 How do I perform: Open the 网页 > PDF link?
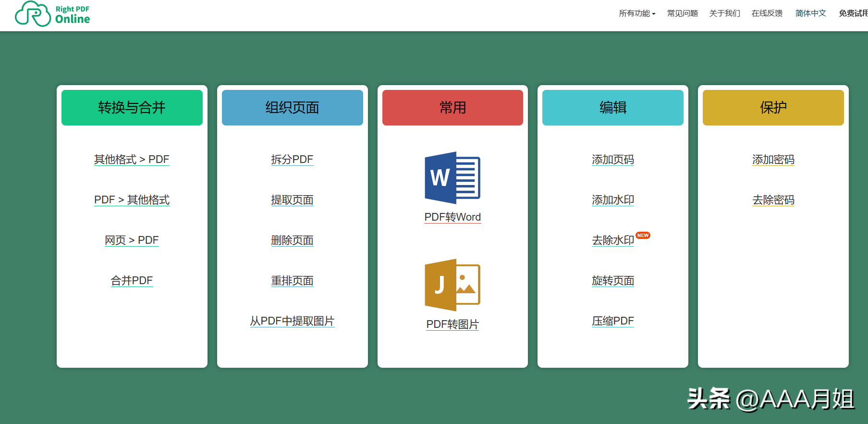pyautogui.click(x=132, y=240)
